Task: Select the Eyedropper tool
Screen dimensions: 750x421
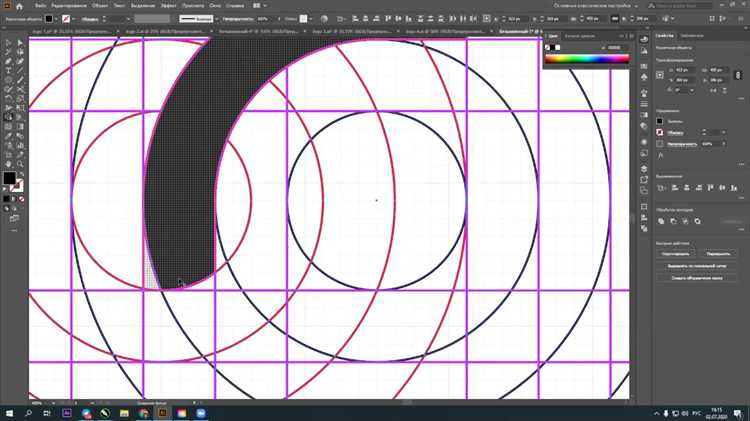Action: click(x=9, y=136)
